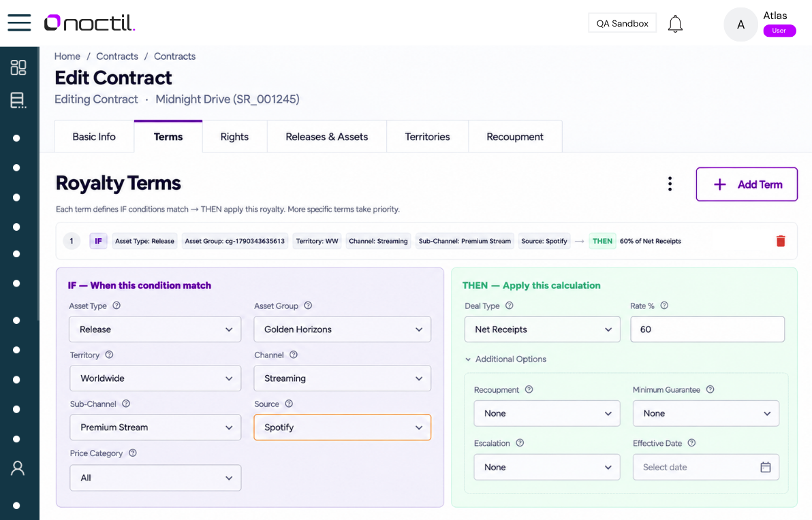The image size is (812, 520).
Task: Click the QA Sandbox button
Action: [x=622, y=23]
